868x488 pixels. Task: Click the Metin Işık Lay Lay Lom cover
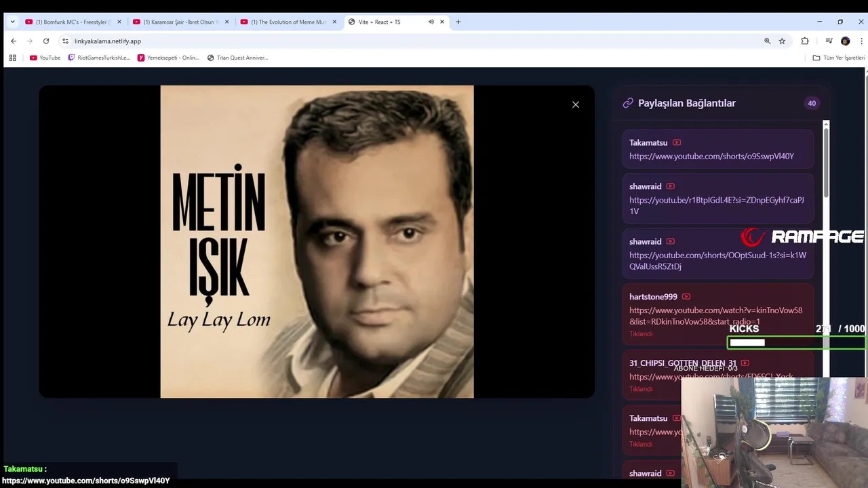[317, 241]
